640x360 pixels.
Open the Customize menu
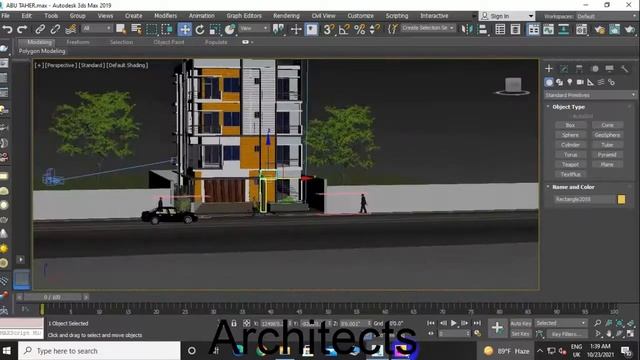360,16
